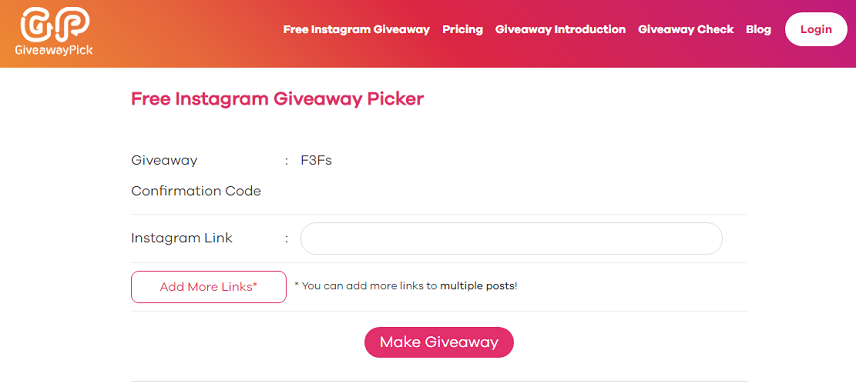Click the GiveawayPick brand name under the logo

click(54, 50)
